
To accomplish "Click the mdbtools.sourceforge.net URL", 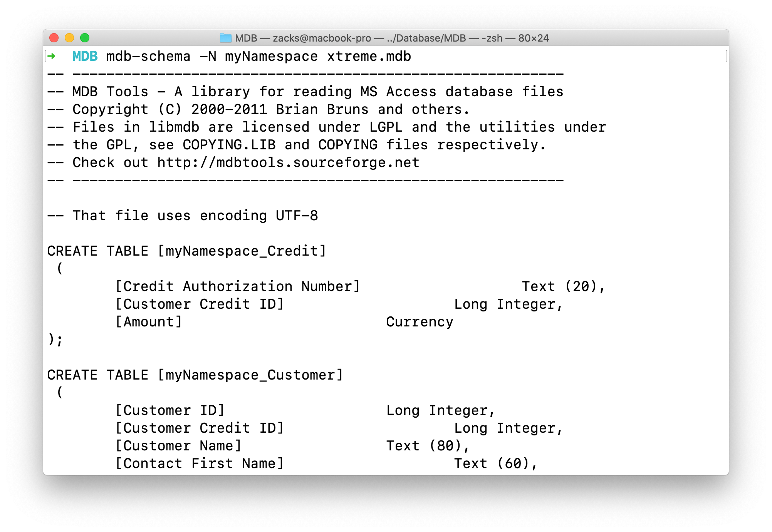I will pyautogui.click(x=288, y=162).
